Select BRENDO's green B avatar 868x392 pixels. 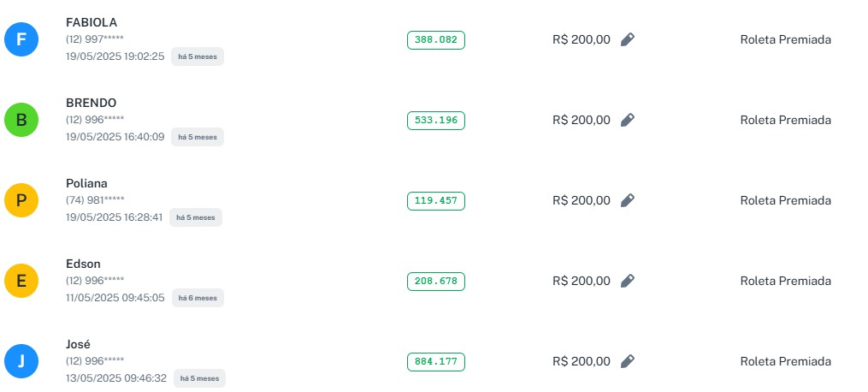pyautogui.click(x=21, y=121)
